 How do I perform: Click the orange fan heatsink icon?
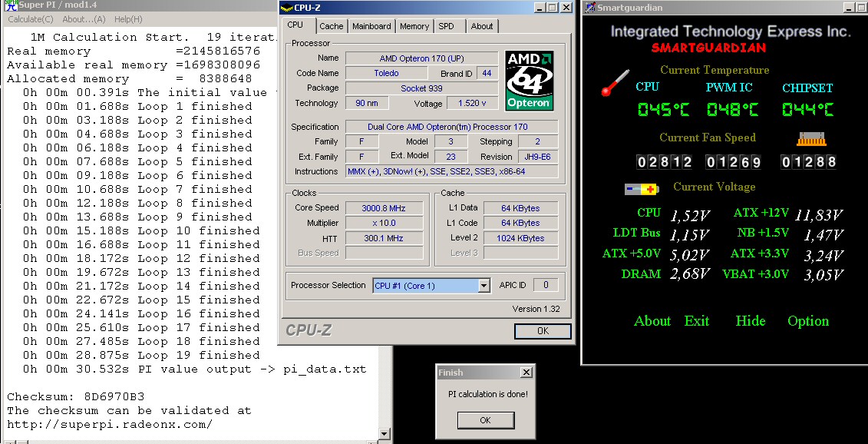(811, 138)
